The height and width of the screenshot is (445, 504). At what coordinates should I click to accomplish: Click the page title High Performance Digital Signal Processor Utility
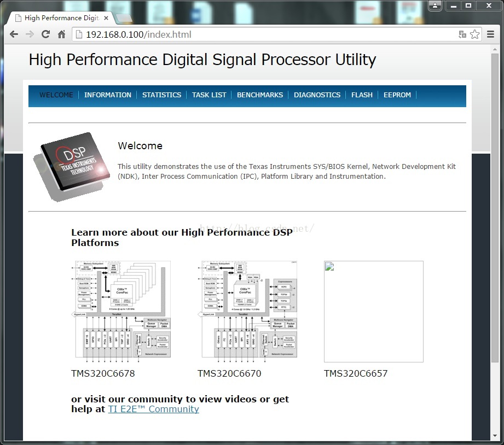pyautogui.click(x=202, y=60)
